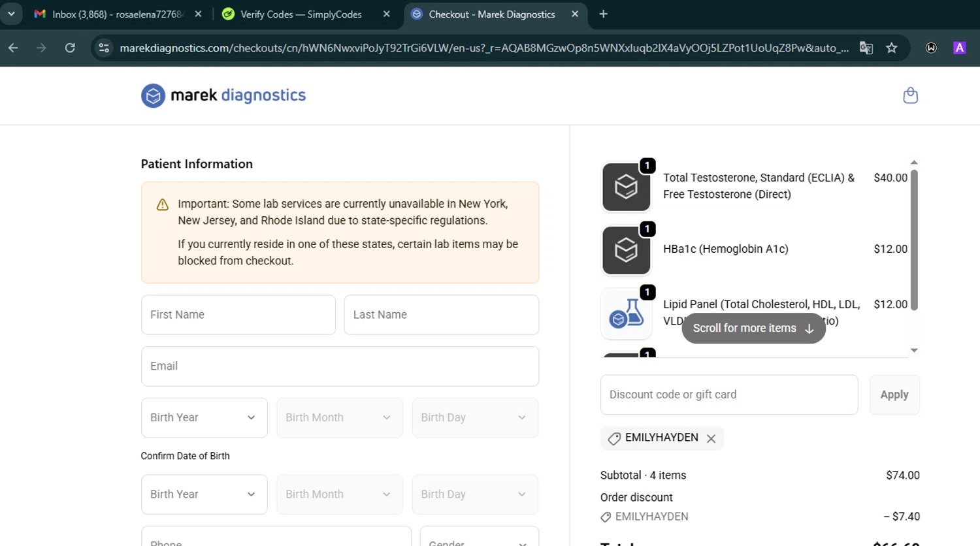Click the Discount code or gift card field
Screen dimensions: 980x546
(729, 394)
